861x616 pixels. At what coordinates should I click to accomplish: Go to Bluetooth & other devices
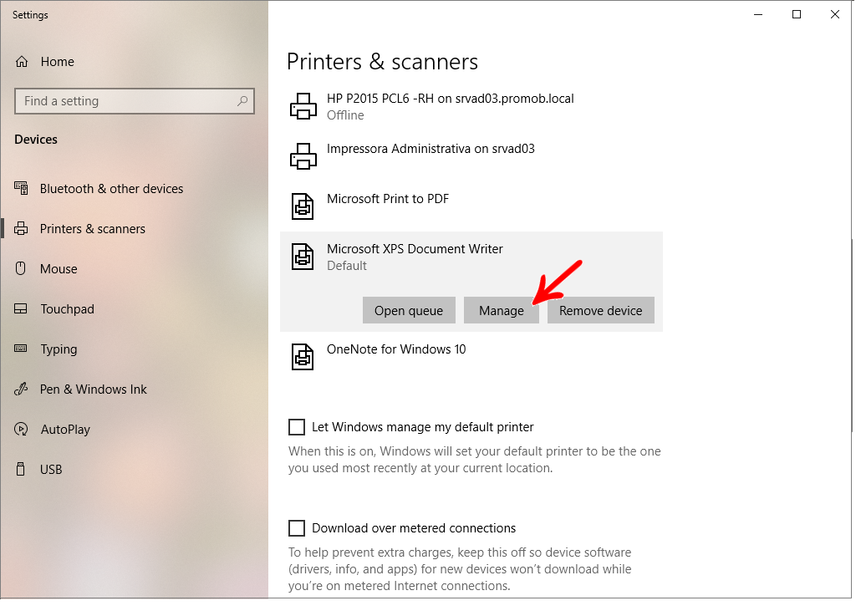[111, 188]
